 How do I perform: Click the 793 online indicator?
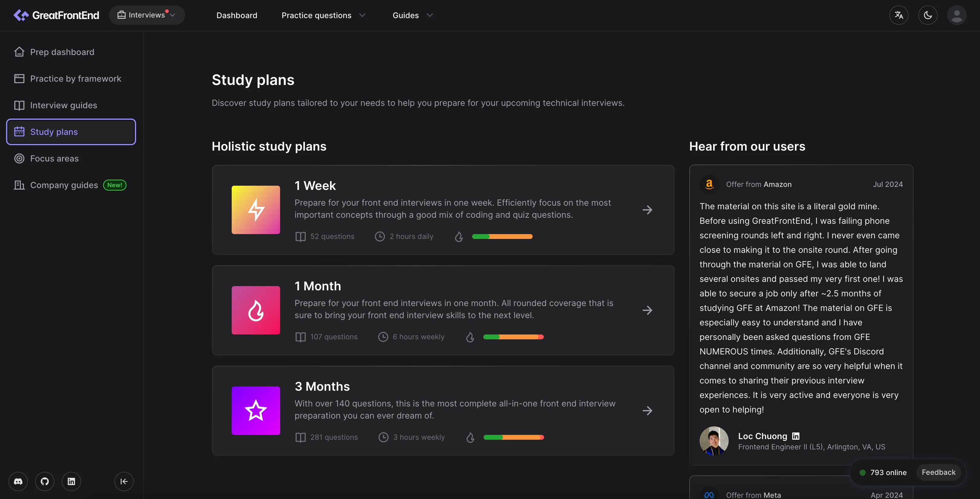[883, 473]
